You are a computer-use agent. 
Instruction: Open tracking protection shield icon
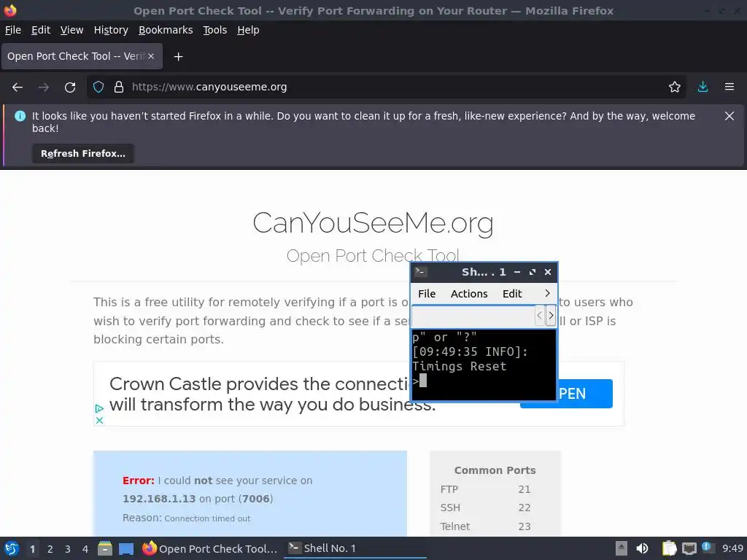pos(98,87)
